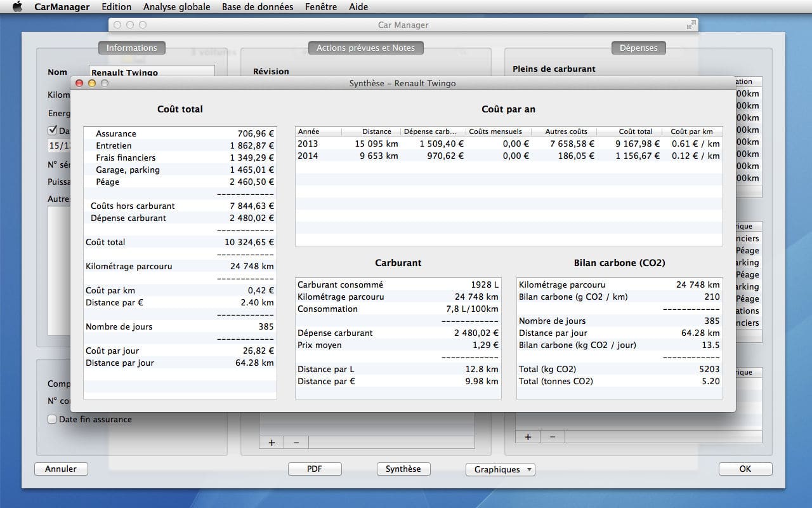The width and height of the screenshot is (812, 508).
Task: Click the Entretien row showing 1 862,87 €
Action: 180,145
